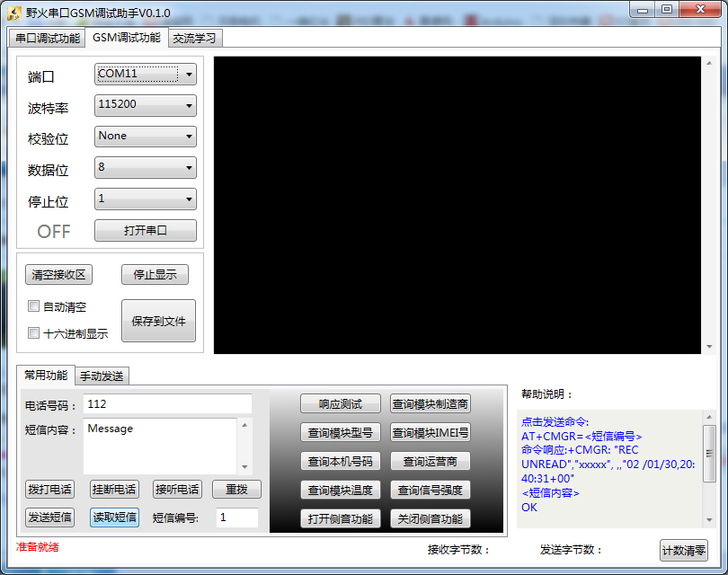Pause output using 停止显示
Image resolution: width=728 pixels, height=575 pixels.
(155, 275)
